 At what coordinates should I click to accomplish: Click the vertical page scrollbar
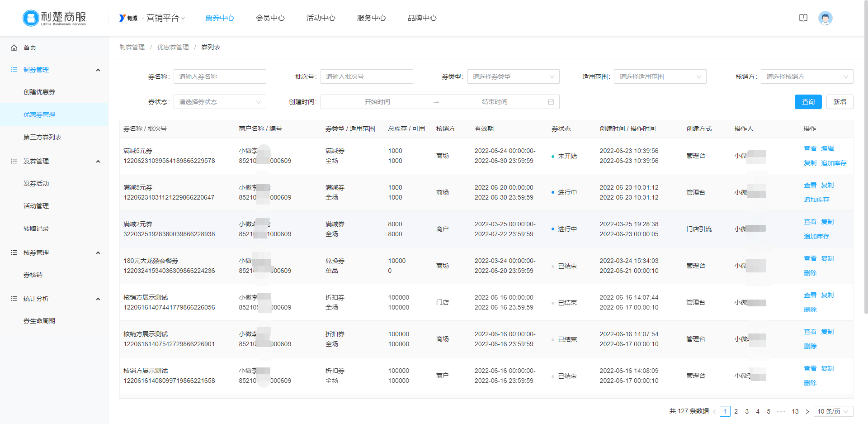point(866,156)
